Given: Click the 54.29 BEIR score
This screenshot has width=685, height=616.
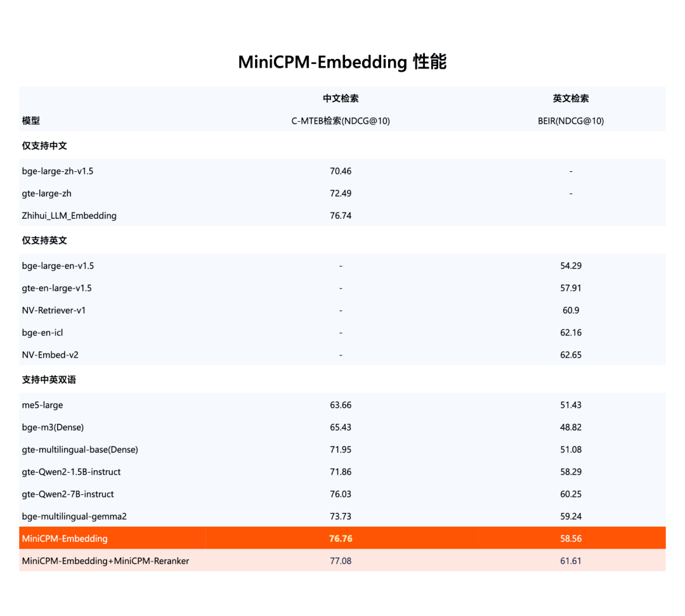Looking at the screenshot, I should 571,266.
